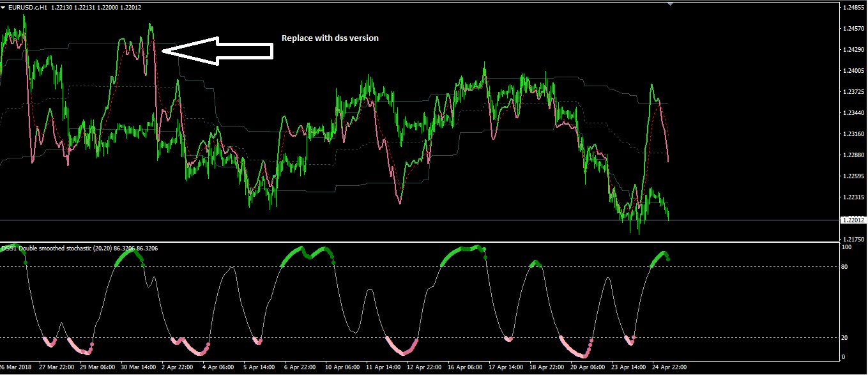
Task: Click the 100 level value on indicator scale
Action: (x=846, y=247)
